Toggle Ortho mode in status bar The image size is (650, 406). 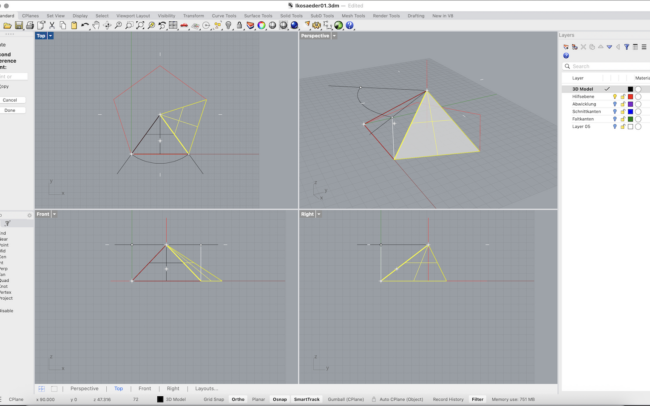pyautogui.click(x=238, y=399)
